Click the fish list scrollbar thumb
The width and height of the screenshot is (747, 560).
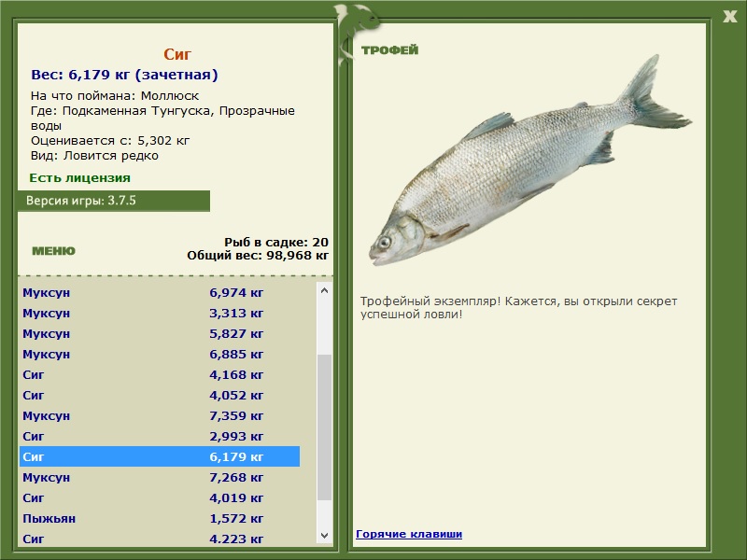[324, 427]
